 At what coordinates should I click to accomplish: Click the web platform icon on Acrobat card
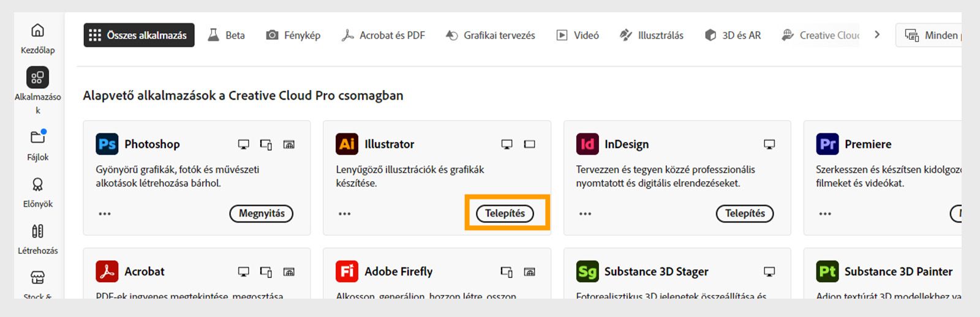point(289,272)
